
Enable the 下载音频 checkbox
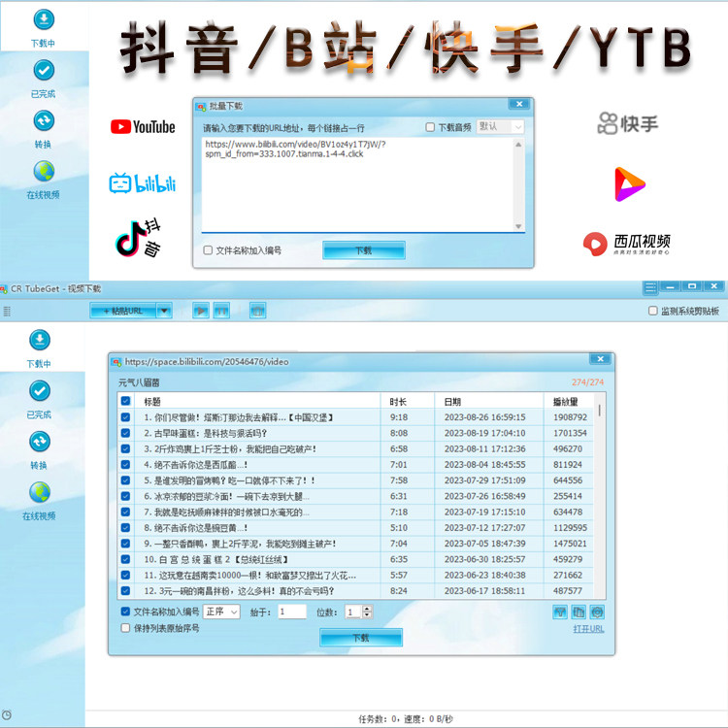tap(430, 127)
